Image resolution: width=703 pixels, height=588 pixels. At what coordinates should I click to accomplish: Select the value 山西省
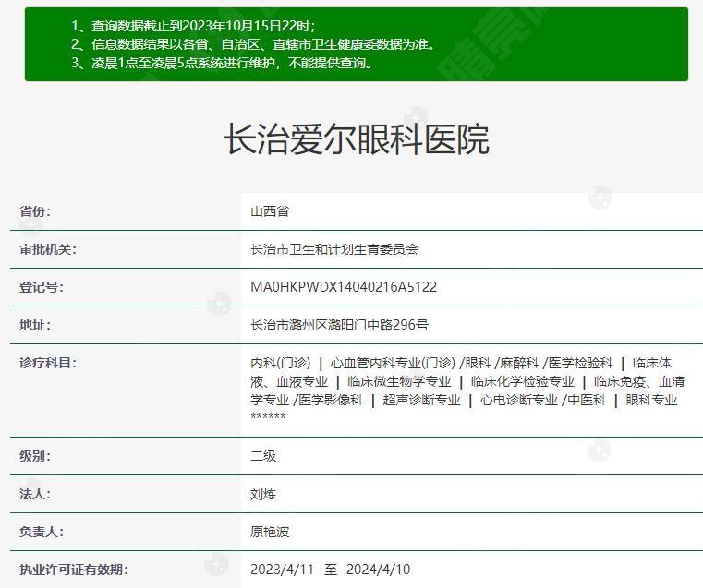tap(270, 211)
